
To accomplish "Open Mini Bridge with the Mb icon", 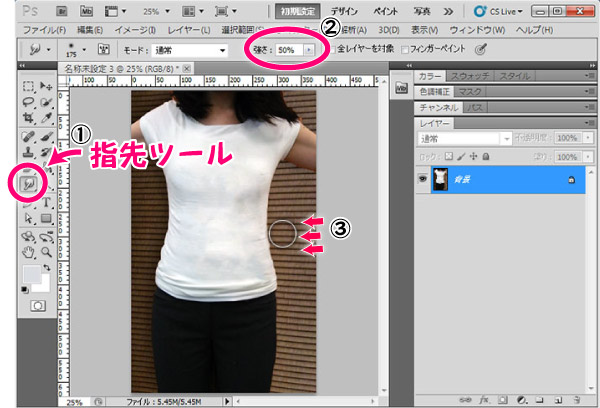I will (84, 12).
